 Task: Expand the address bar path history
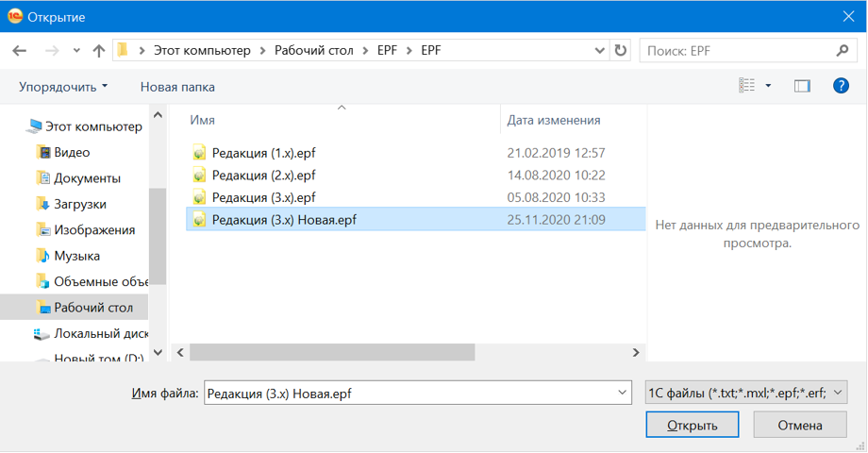coord(599,51)
